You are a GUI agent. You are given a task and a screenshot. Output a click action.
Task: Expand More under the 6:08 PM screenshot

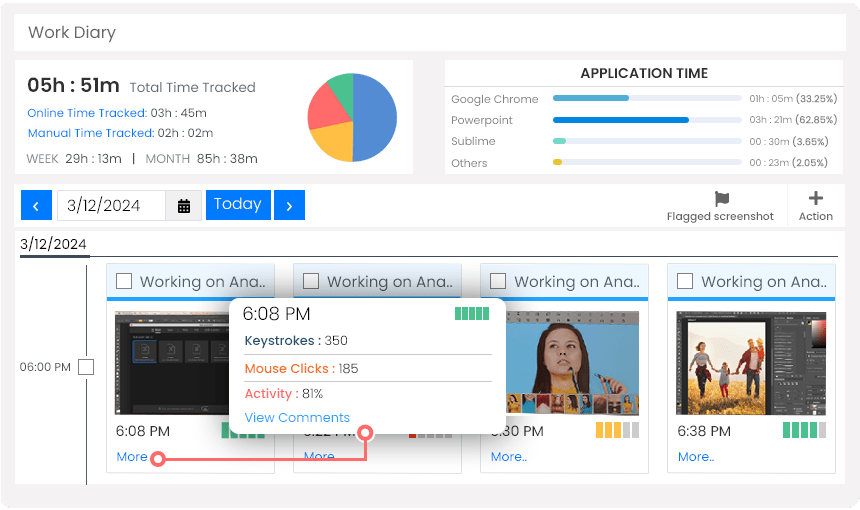131,457
